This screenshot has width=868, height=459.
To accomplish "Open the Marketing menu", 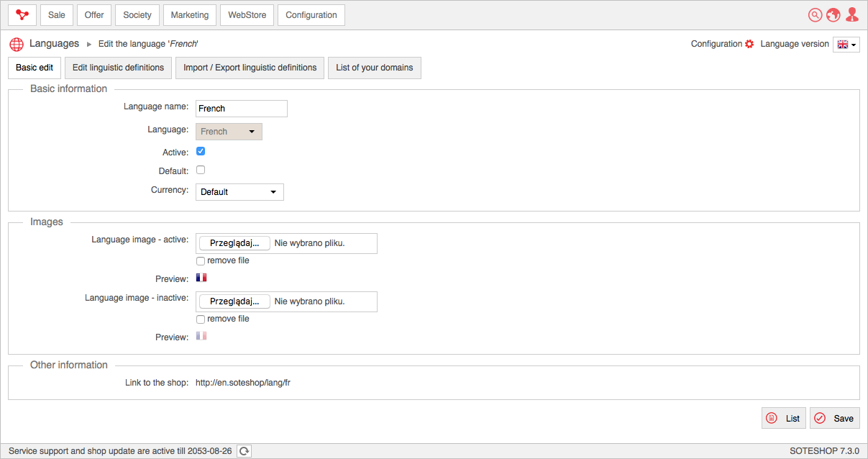I will pyautogui.click(x=190, y=15).
